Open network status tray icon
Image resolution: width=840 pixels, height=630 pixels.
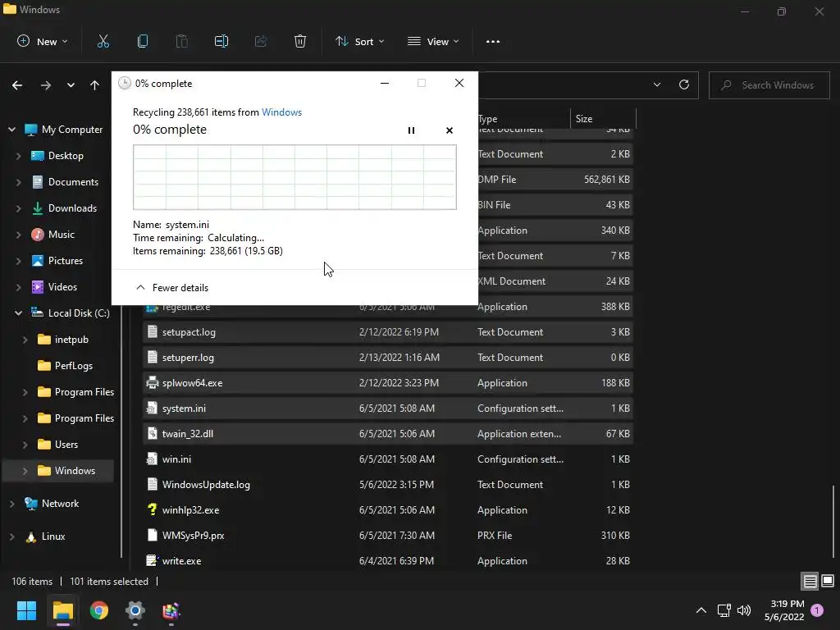pyautogui.click(x=724, y=610)
